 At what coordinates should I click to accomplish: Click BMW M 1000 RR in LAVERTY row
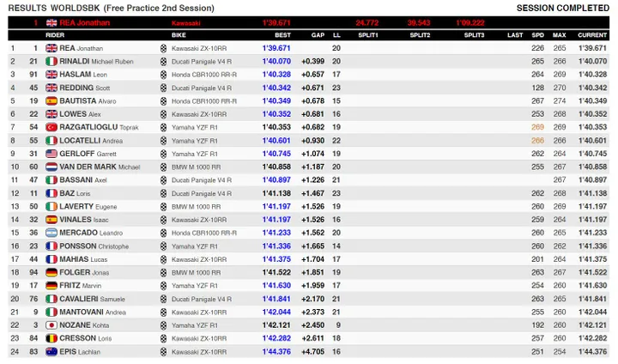click(x=196, y=207)
